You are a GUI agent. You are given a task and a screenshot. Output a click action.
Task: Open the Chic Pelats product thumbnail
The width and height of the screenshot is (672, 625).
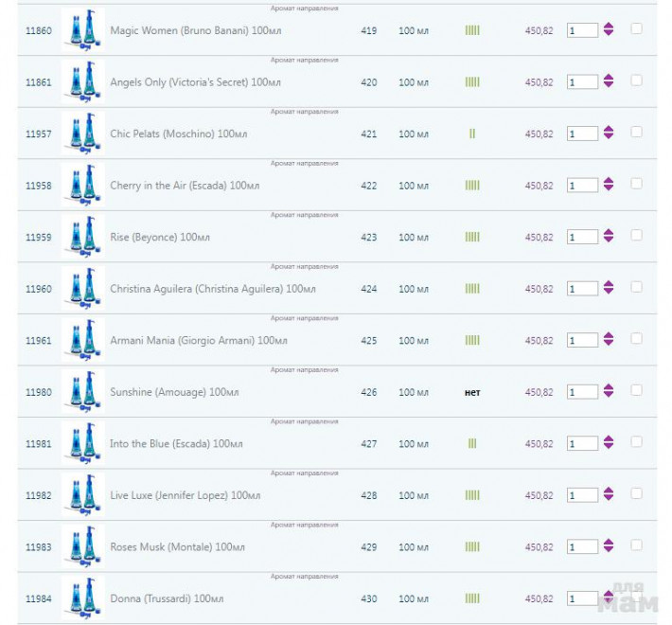coord(81,134)
